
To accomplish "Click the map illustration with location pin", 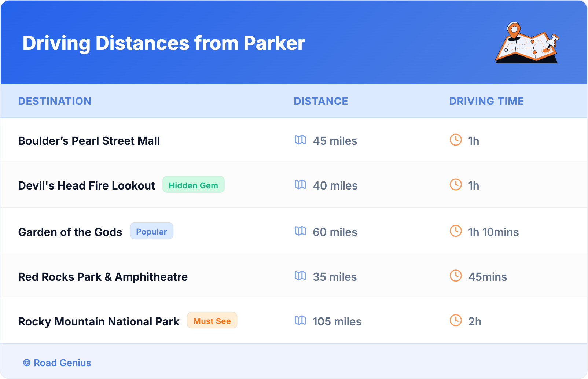I will (x=527, y=43).
